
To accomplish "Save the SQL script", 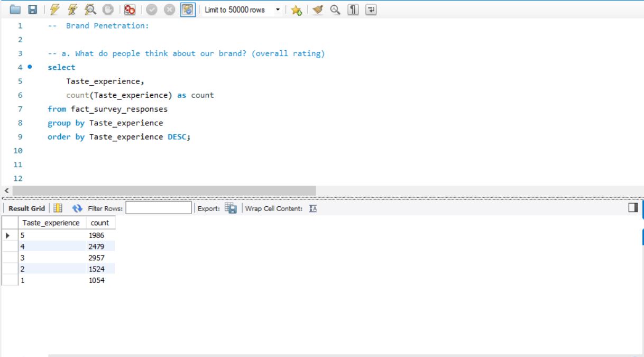I will [32, 8].
